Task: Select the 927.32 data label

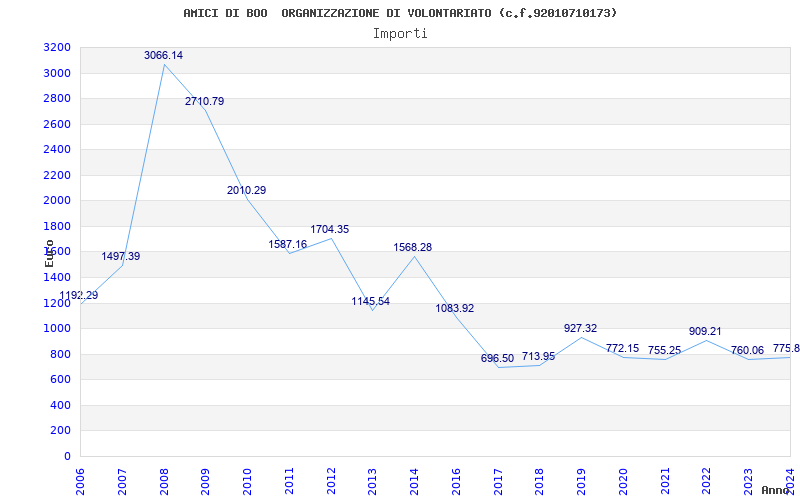Action: (580, 329)
